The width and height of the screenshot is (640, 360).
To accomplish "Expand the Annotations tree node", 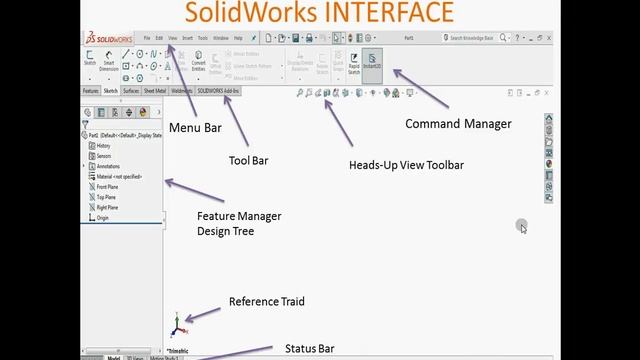I will (x=84, y=166).
